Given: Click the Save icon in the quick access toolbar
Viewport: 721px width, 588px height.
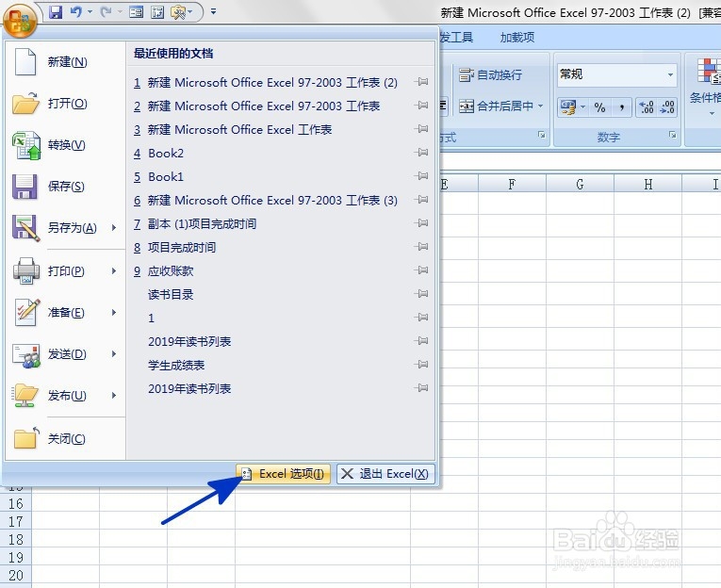Looking at the screenshot, I should 56,12.
